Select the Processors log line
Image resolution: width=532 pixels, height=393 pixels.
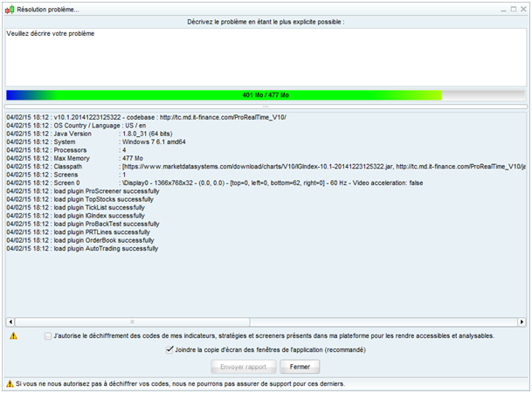point(66,150)
